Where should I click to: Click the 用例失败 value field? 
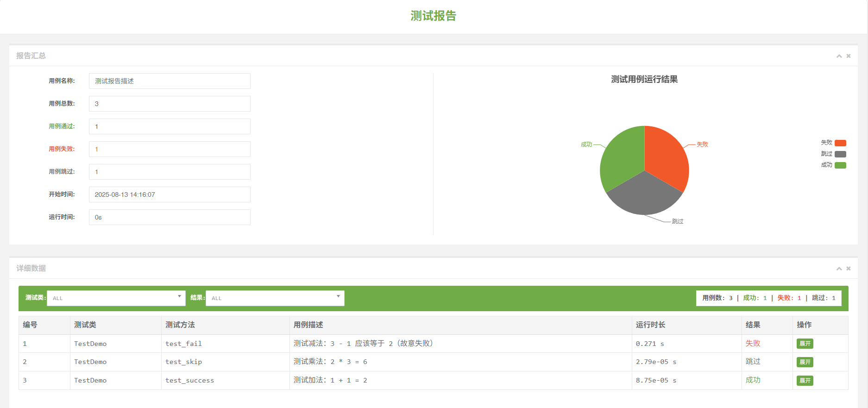click(x=170, y=149)
